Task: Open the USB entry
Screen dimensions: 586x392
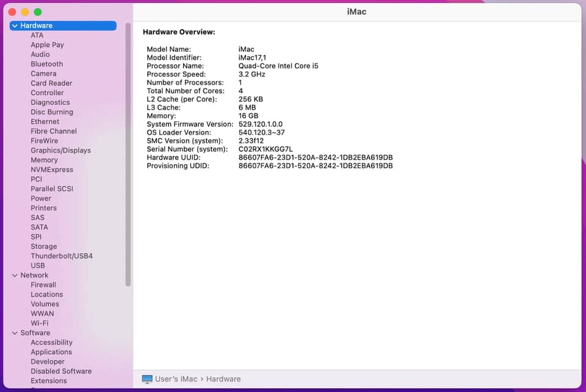Action: 38,266
